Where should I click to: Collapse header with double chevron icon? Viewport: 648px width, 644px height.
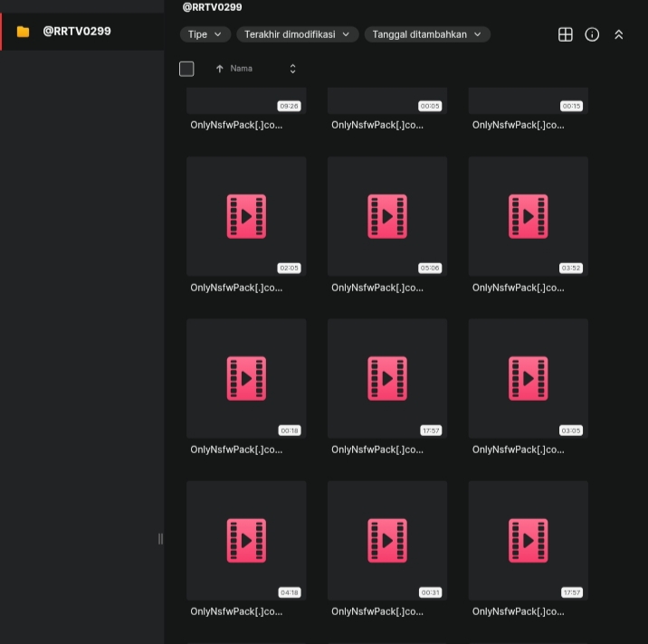[x=618, y=34]
